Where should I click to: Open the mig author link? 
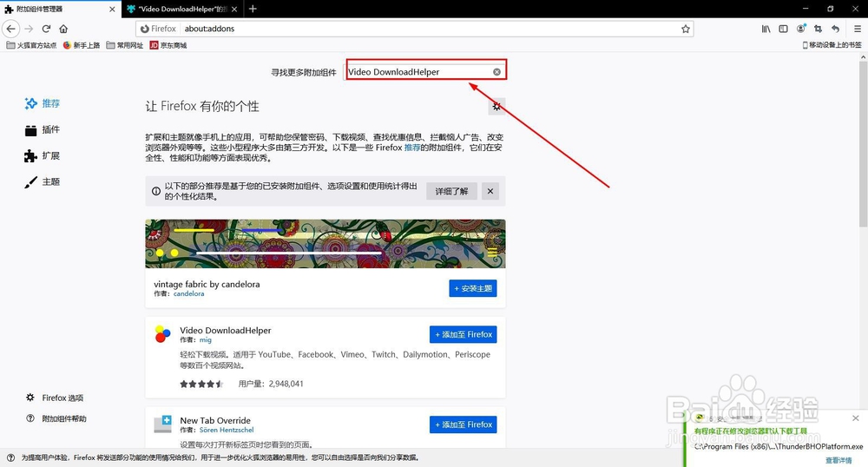click(x=206, y=339)
